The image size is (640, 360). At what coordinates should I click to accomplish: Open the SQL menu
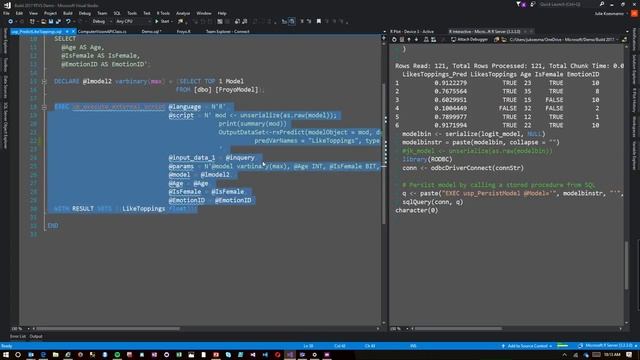117,13
